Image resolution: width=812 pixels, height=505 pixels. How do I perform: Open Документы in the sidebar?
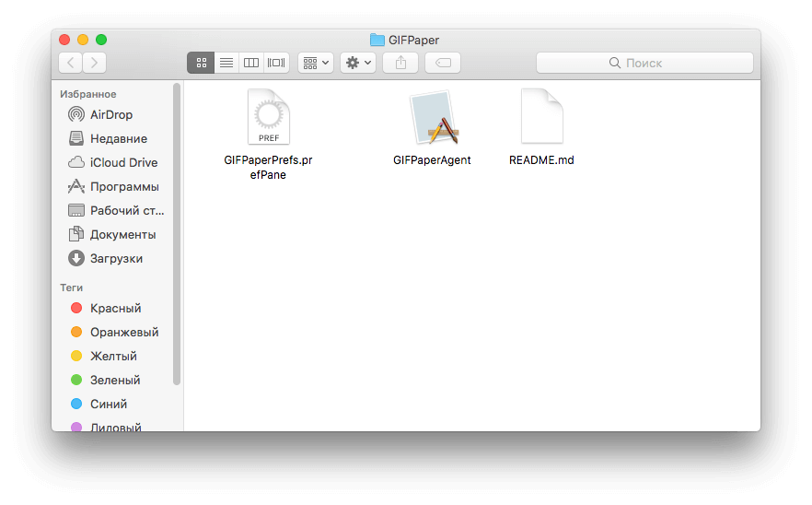(122, 234)
